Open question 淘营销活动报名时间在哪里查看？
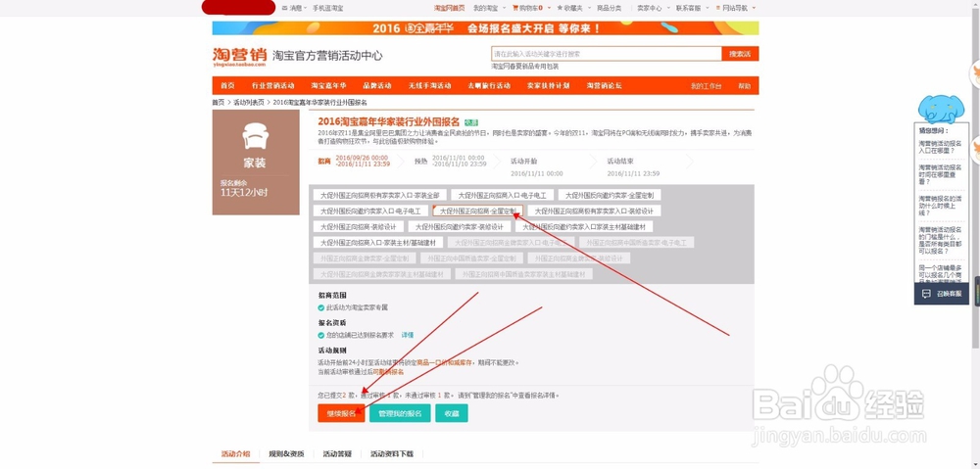 (940, 174)
